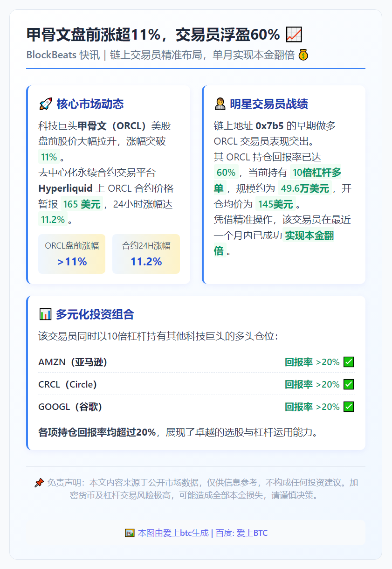Click the 合约24H涨幅 stat card
This screenshot has height=569, width=392.
coord(146,254)
